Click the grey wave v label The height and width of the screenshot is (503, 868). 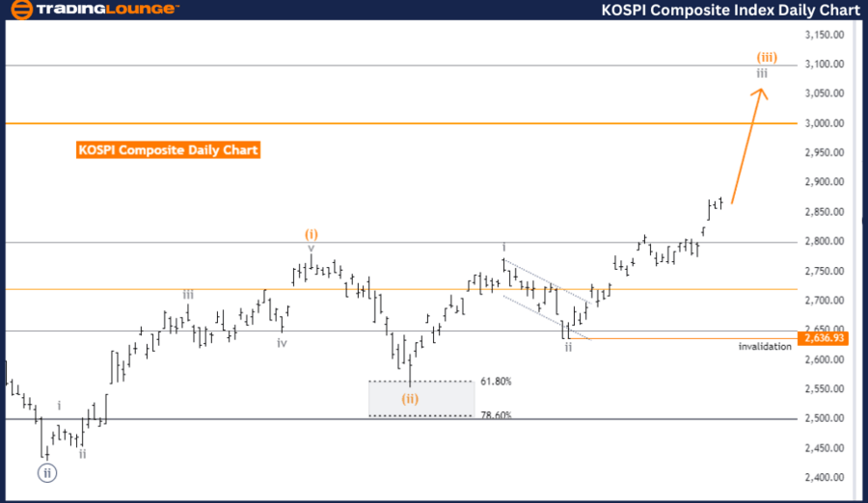point(312,248)
